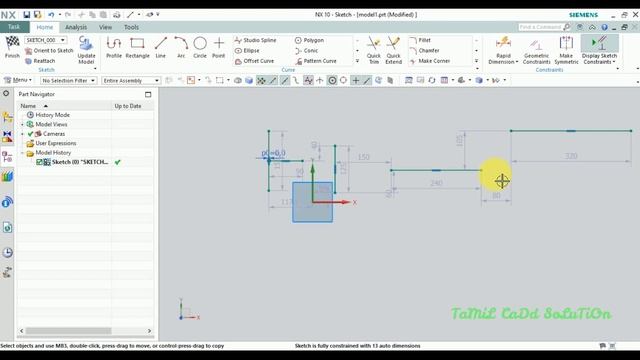Toggle the Sketch (0) feature checkbox

(39, 162)
